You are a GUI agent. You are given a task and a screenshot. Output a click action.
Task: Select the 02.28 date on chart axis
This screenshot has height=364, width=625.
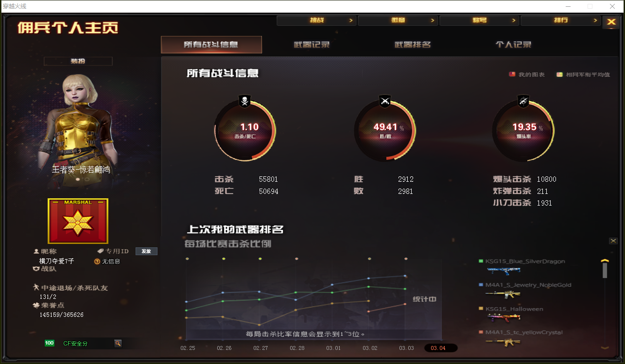[x=297, y=348]
